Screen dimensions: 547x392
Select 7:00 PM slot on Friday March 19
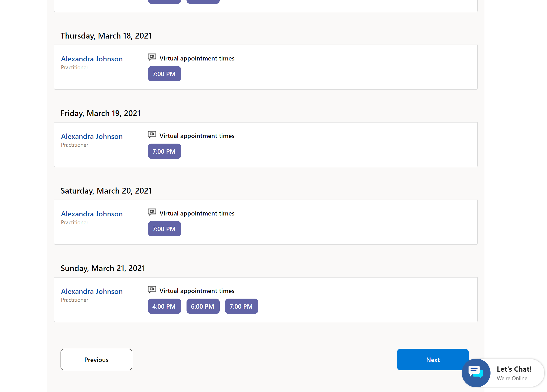(x=164, y=151)
